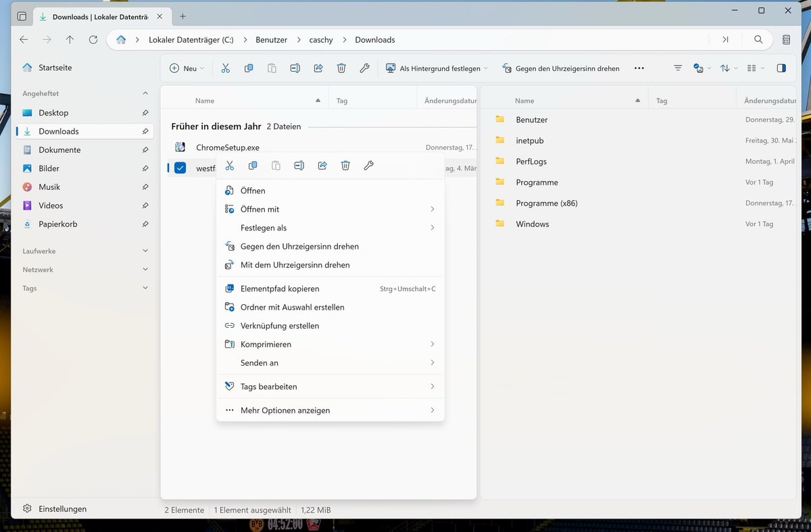811x532 pixels.
Task: Open the search magnifier icon
Action: pyautogui.click(x=758, y=40)
